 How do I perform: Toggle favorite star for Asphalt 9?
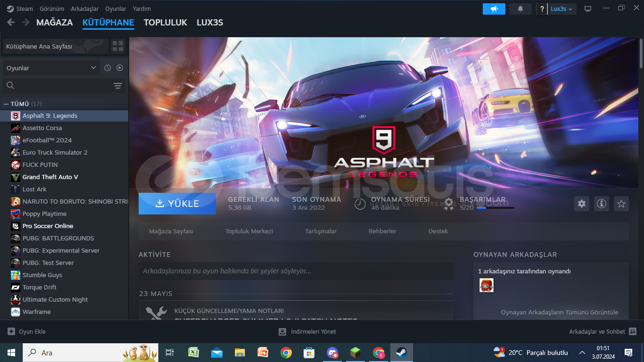pyautogui.click(x=621, y=204)
